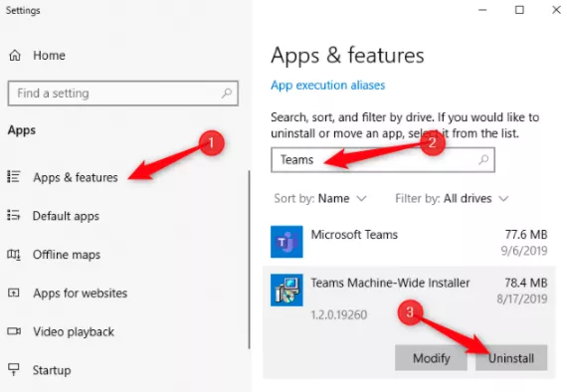Image resolution: width=567 pixels, height=392 pixels.
Task: Click the Find a setting magnifier icon
Action: 227,94
